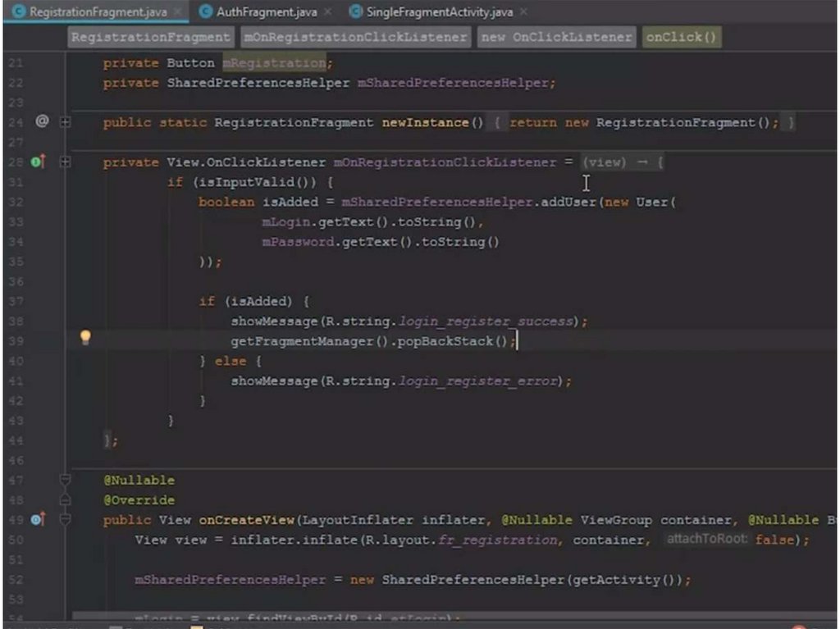This screenshot has width=840, height=629.
Task: Click the lightbulb quick-fix icon at line 39
Action: coord(84,338)
